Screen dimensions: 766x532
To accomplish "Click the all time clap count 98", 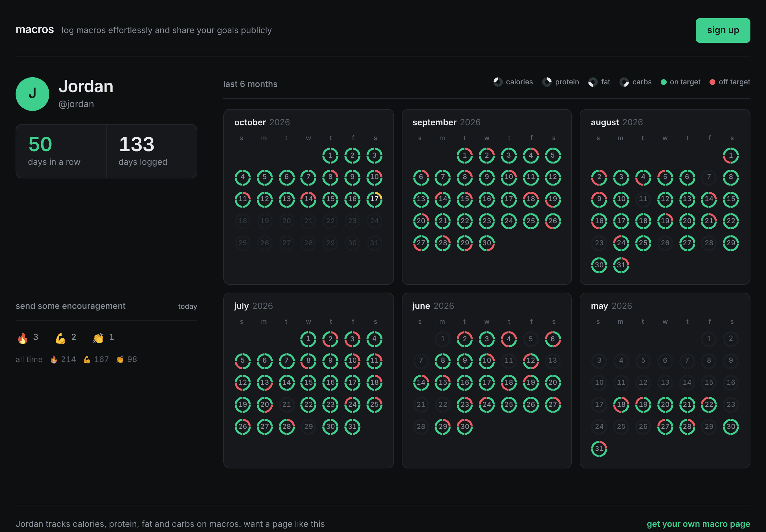I will pos(127,359).
